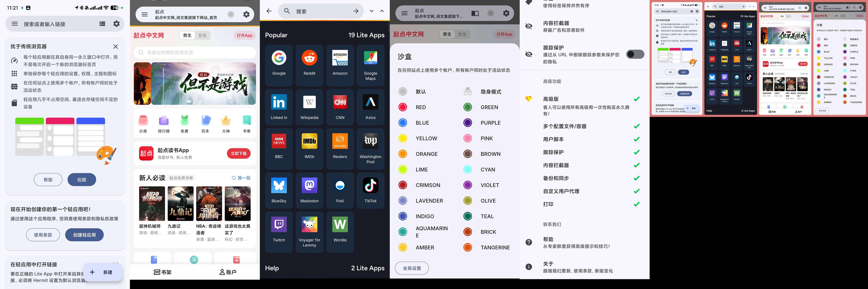This screenshot has width=868, height=289.
Task: Expand using the down chevron near search
Action: pyautogui.click(x=371, y=11)
